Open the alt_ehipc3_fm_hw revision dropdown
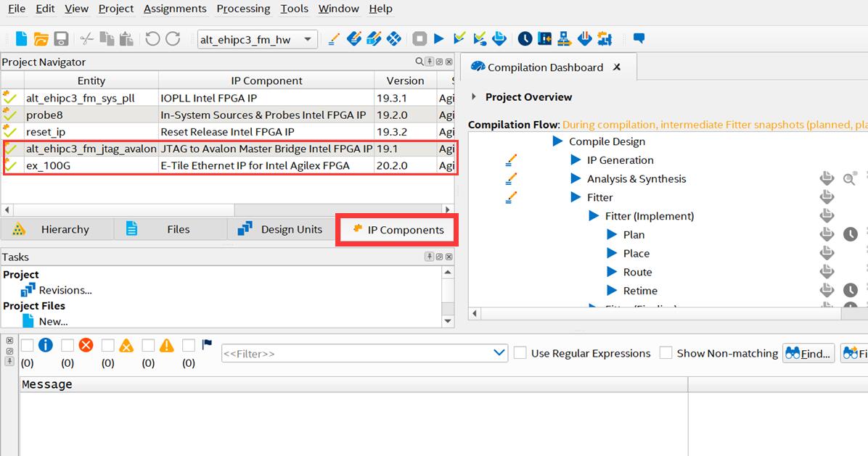868x456 pixels. (x=308, y=39)
